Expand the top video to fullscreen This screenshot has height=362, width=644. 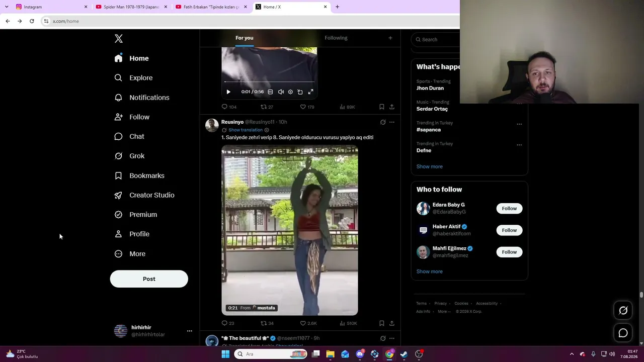(310, 92)
